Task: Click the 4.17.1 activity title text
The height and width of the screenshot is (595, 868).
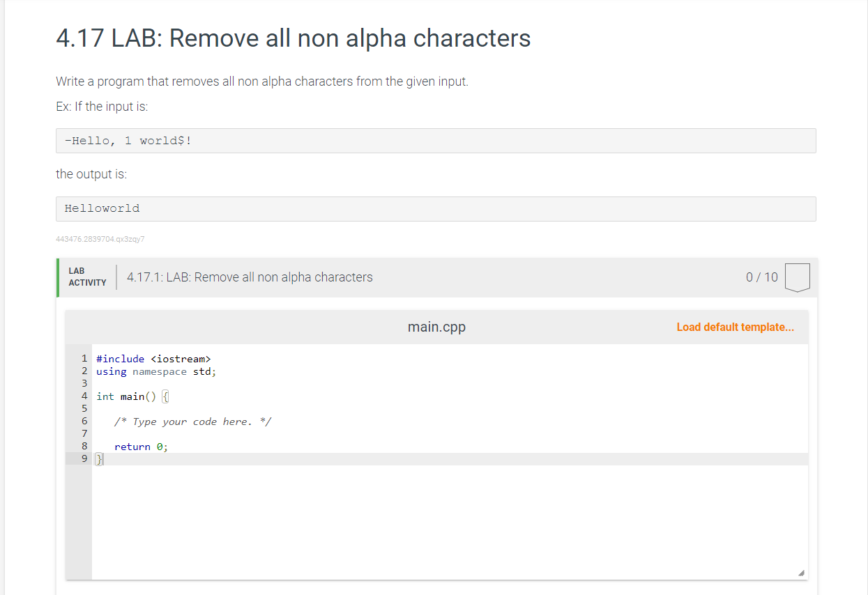Action: (249, 277)
